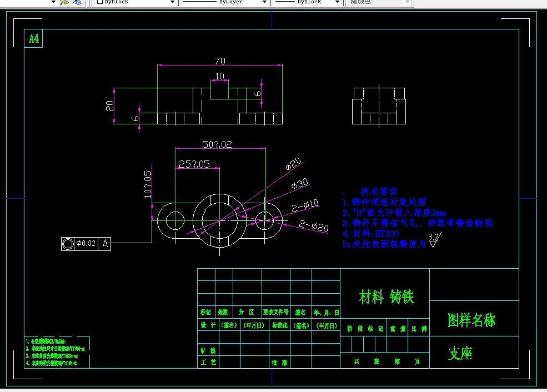Click the white ByBlock color swatch
Viewport: 547px width, 392px height.
[100, 2]
